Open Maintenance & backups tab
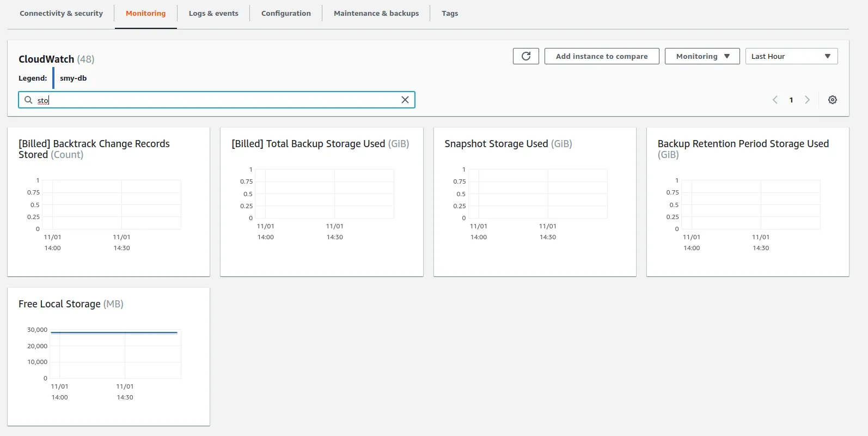This screenshot has width=868, height=436. tap(376, 13)
